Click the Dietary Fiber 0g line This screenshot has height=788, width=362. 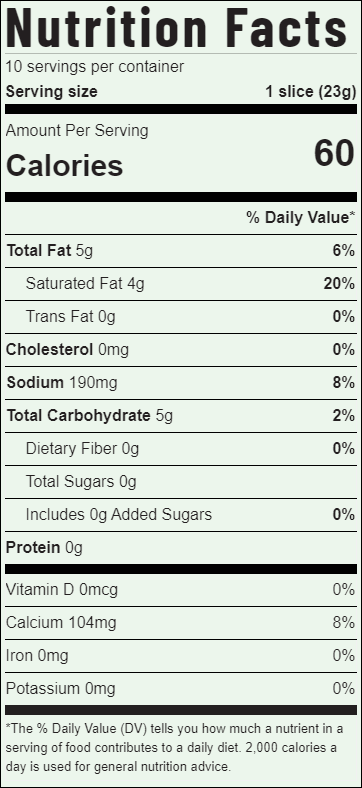(181, 449)
